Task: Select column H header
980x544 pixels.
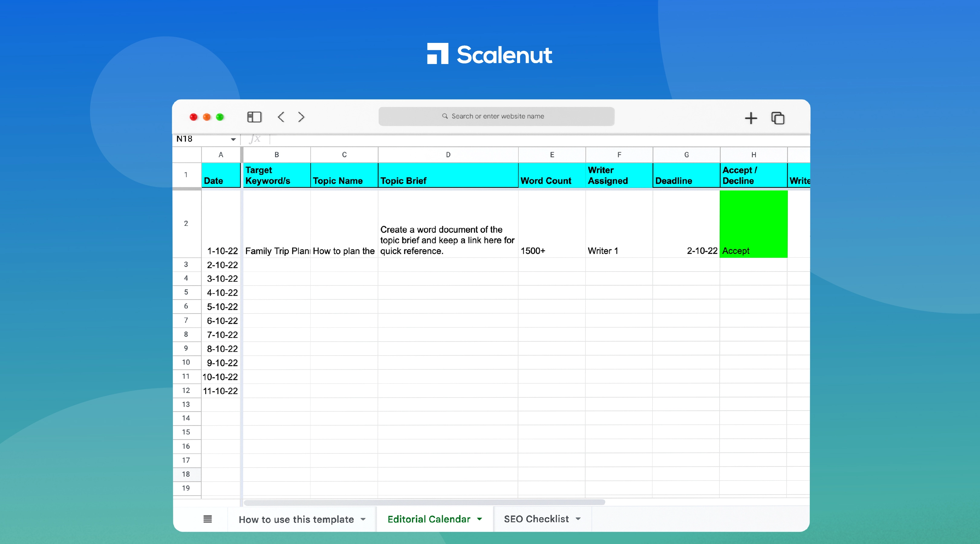Action: tap(753, 155)
